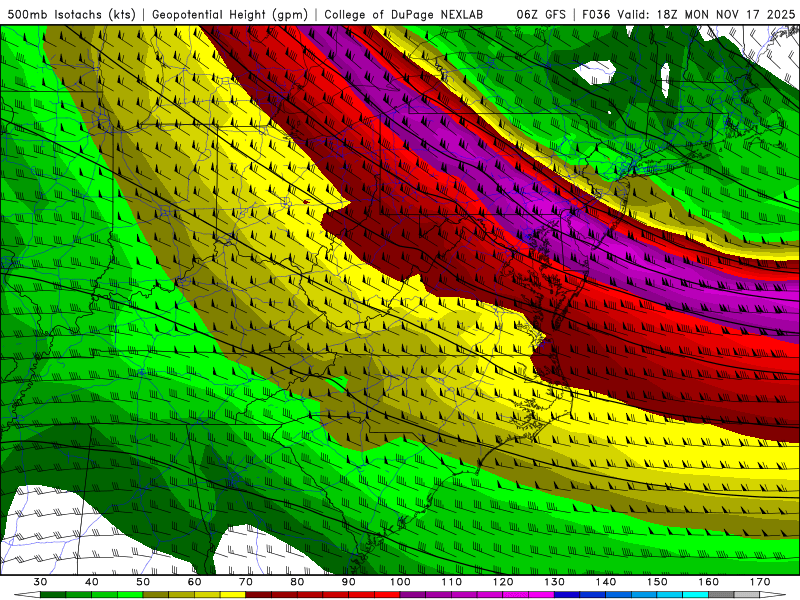The height and width of the screenshot is (600, 800).
Task: Click the dark gray swatch just after 160
Action: [x=721, y=595]
